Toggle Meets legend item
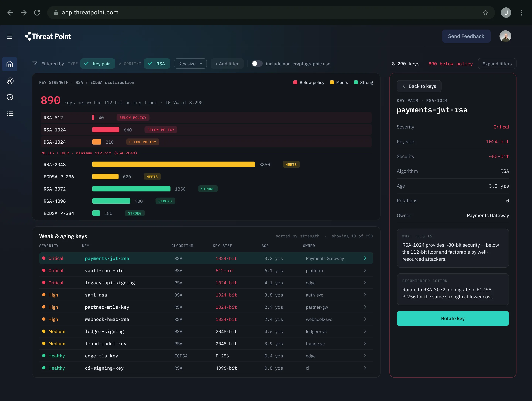Image resolution: width=532 pixels, height=401 pixels. tap(339, 83)
